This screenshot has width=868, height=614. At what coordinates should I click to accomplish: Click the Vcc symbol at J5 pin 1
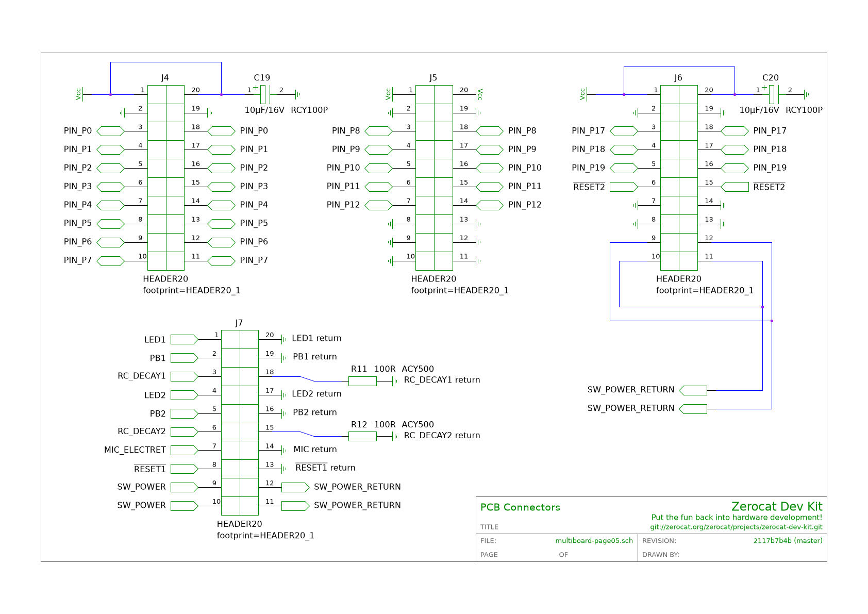coord(389,94)
